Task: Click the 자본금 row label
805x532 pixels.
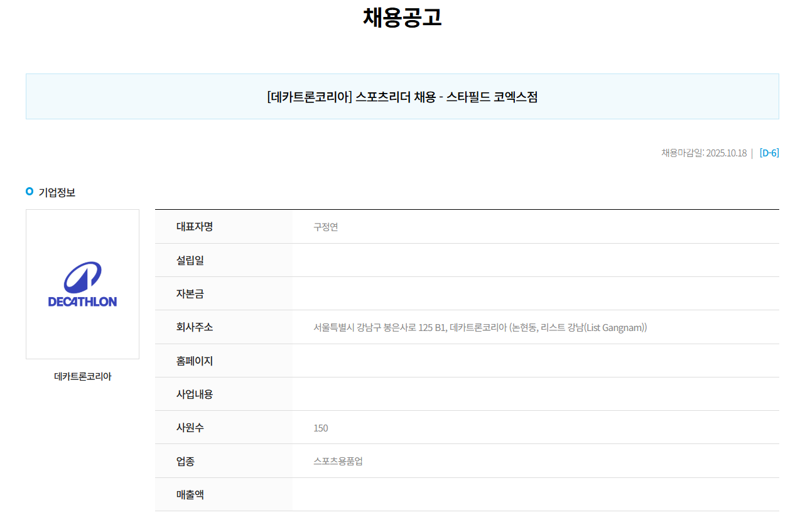Action: click(190, 293)
